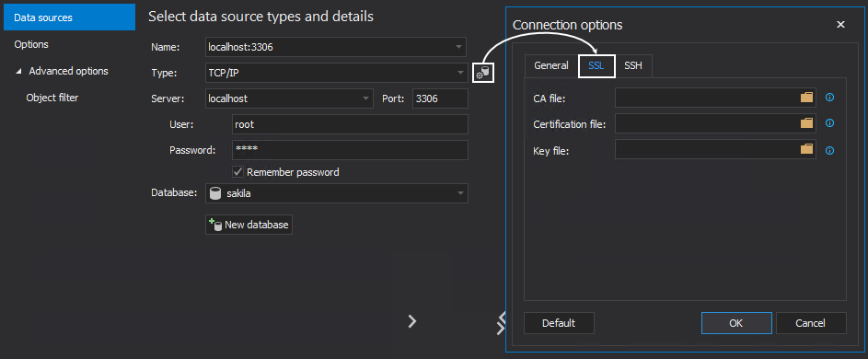Click the database cylinder icon in Database field
The height and width of the screenshot is (359, 868).
215,193
